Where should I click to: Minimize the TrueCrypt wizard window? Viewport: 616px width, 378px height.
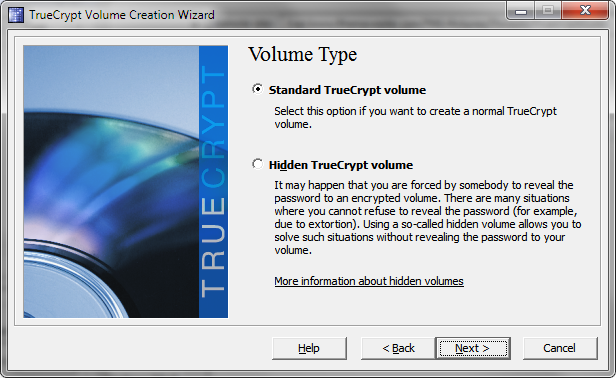click(521, 11)
